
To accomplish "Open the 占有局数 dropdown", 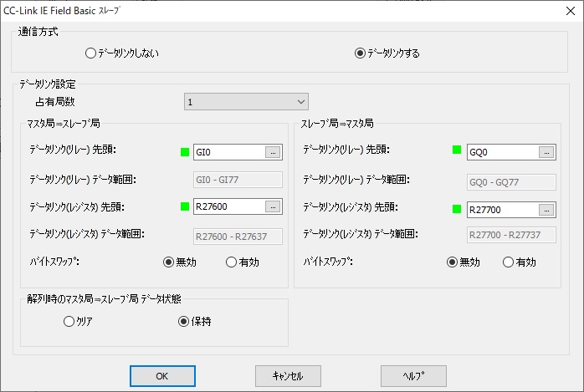I will [246, 101].
